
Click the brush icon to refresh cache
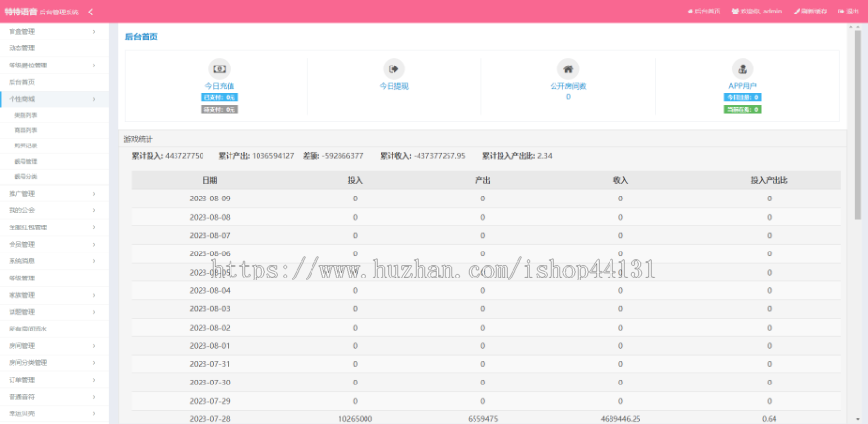coord(796,11)
